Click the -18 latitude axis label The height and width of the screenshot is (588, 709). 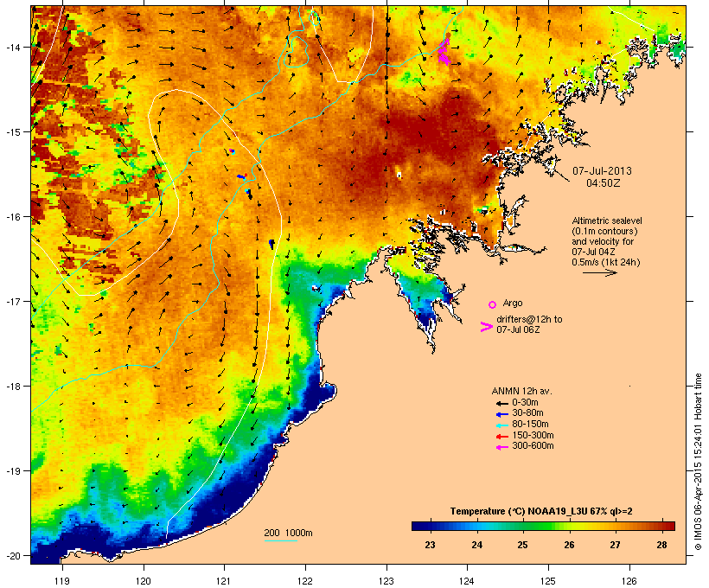(x=12, y=387)
